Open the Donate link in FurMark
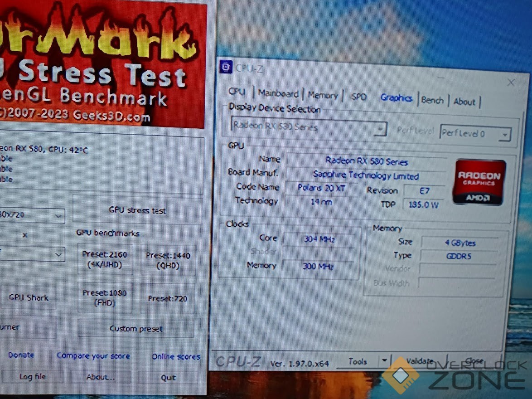532x399 pixels. point(21,355)
